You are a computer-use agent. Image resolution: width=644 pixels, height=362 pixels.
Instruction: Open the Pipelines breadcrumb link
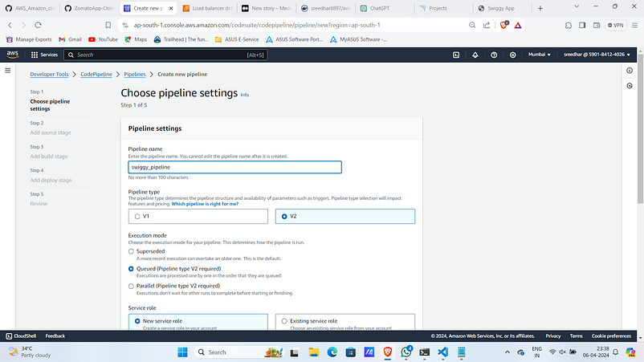pos(135,75)
